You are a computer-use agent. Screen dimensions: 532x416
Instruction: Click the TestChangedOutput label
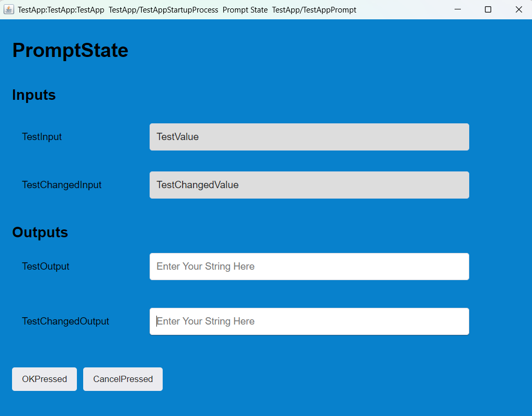[65, 321]
